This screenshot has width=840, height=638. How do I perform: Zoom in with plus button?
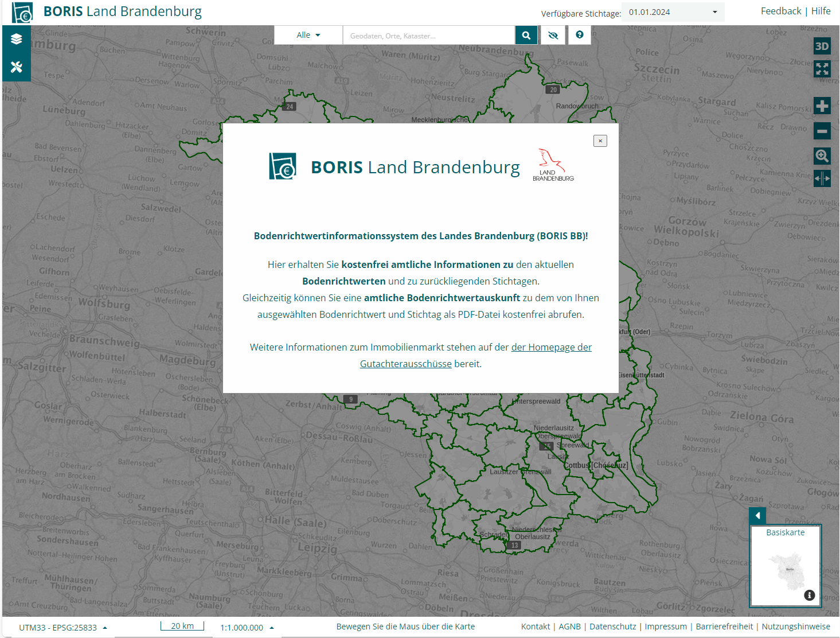click(822, 106)
